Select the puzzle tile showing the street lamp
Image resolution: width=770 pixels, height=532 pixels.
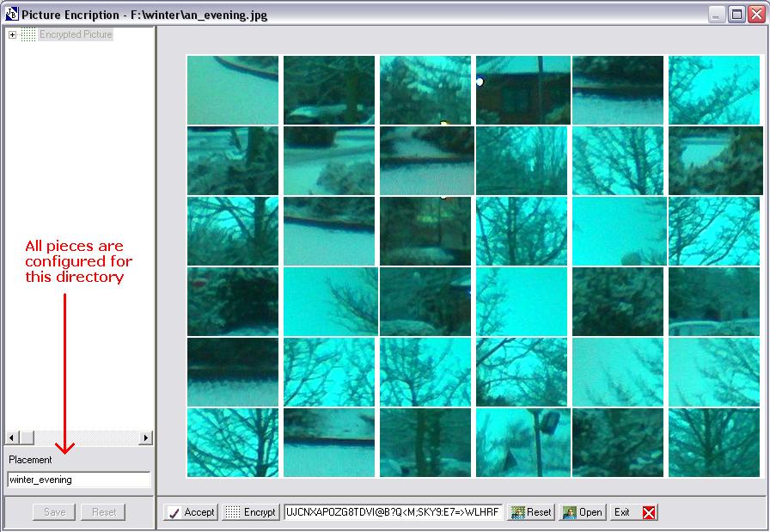coord(522,443)
